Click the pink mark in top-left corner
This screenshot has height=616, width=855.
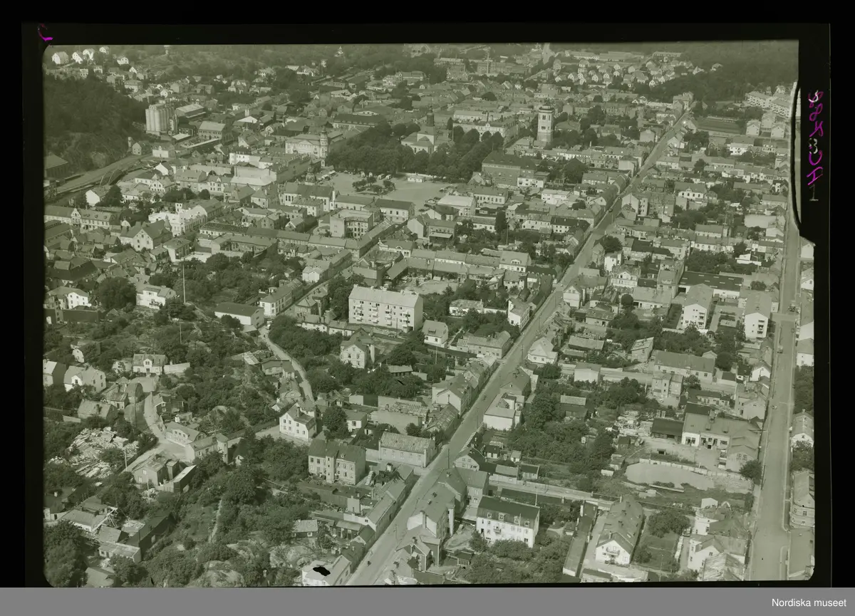click(x=45, y=32)
